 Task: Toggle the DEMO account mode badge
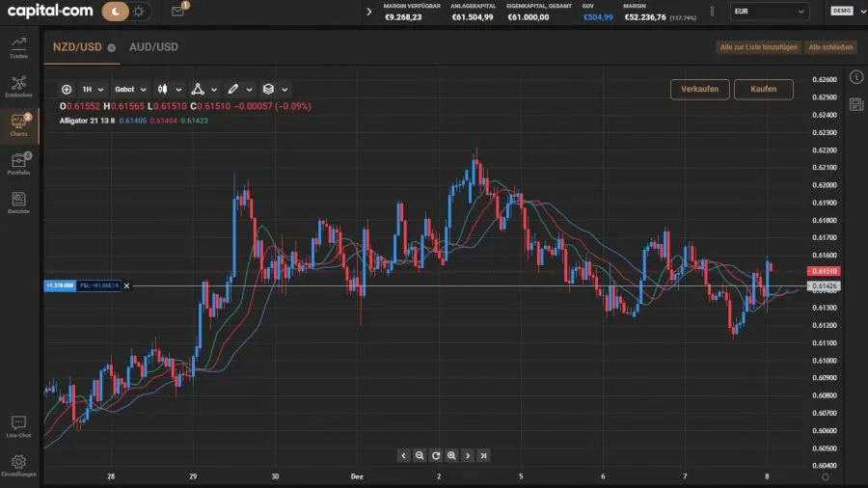841,12
